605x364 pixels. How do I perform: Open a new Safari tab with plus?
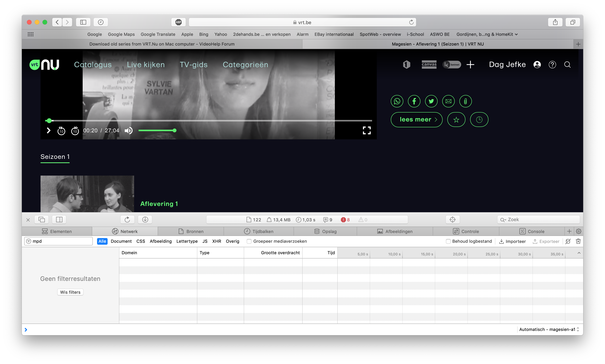578,44
